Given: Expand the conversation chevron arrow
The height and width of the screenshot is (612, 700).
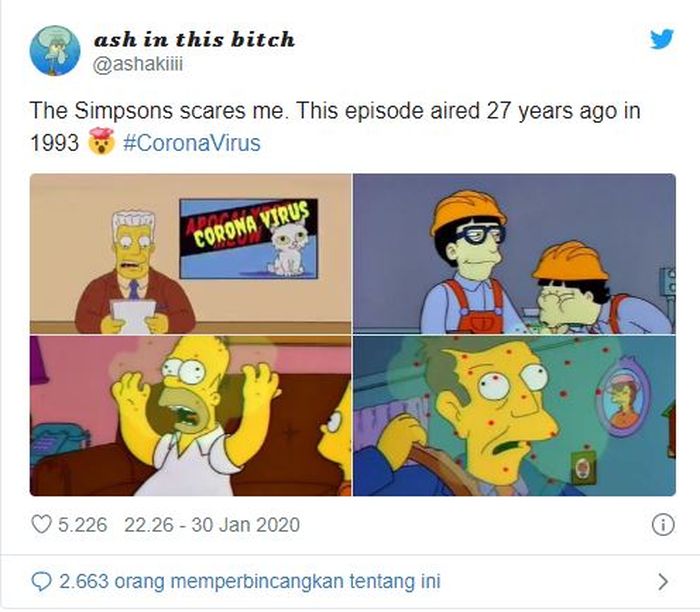Looking at the screenshot, I should click(663, 582).
